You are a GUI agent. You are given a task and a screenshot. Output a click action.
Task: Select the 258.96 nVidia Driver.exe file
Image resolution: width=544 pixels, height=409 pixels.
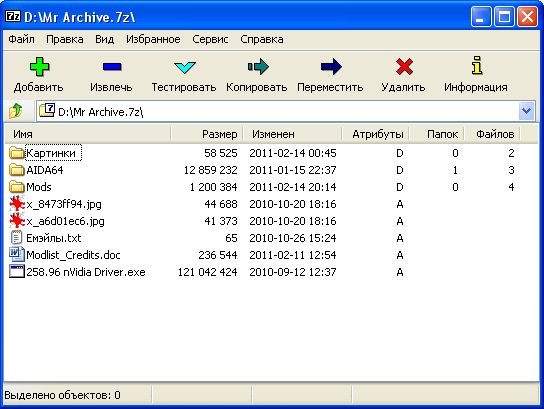77,272
